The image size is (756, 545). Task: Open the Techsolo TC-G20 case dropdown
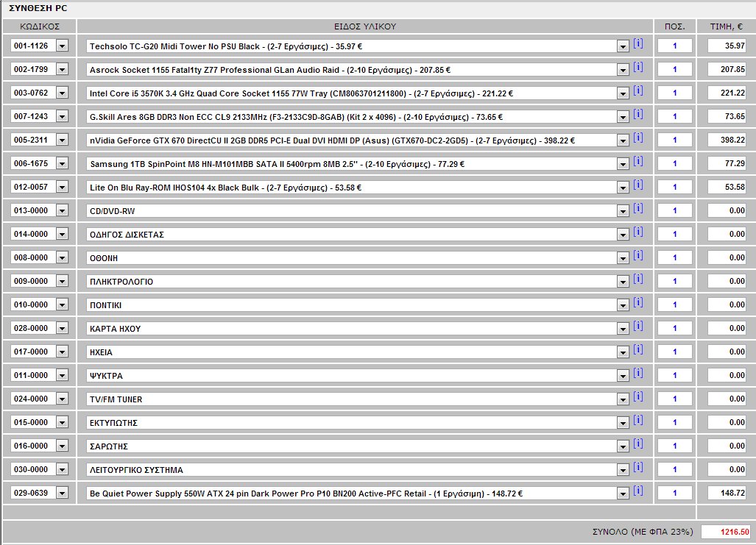[x=623, y=46]
